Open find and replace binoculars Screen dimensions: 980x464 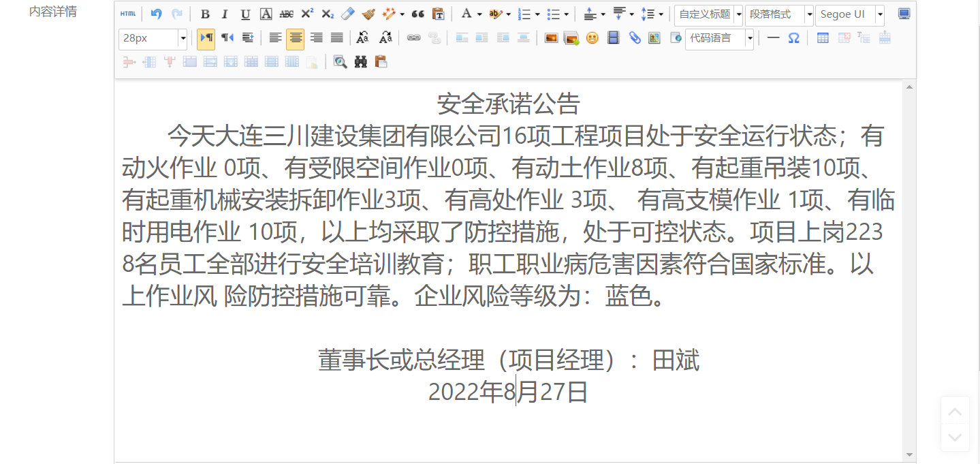click(x=361, y=62)
